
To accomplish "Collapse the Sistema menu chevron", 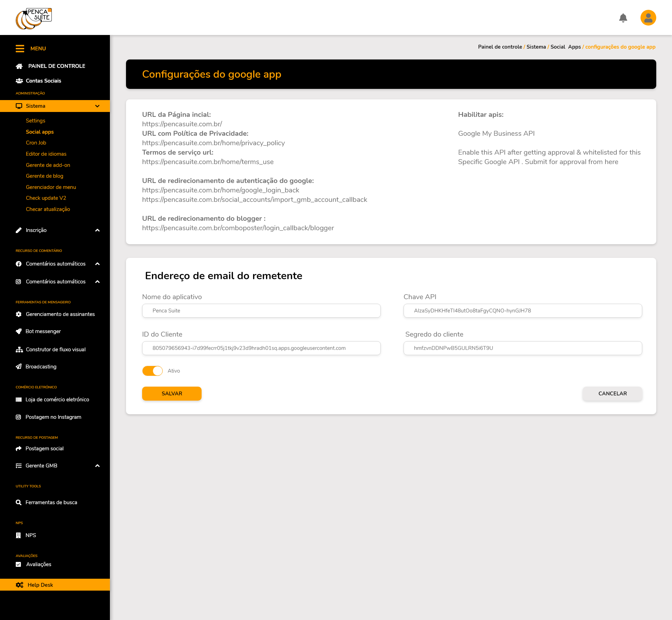I will pos(97,106).
